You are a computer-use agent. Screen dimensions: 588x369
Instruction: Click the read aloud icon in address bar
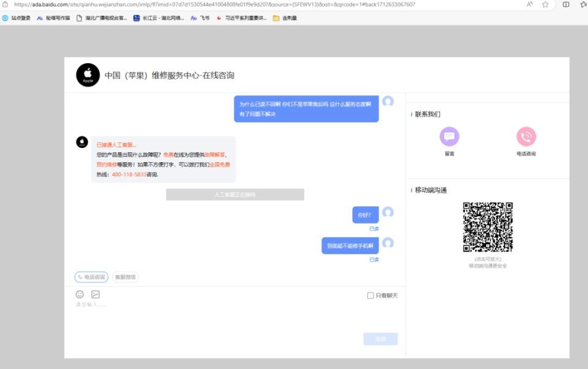[x=529, y=4]
